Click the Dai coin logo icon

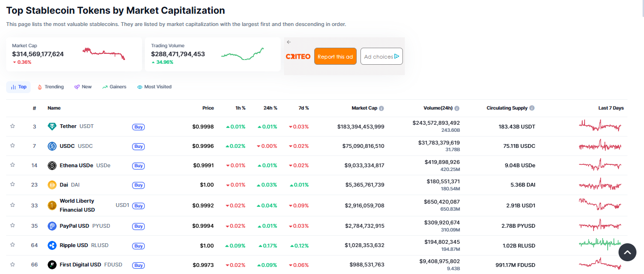click(x=52, y=185)
